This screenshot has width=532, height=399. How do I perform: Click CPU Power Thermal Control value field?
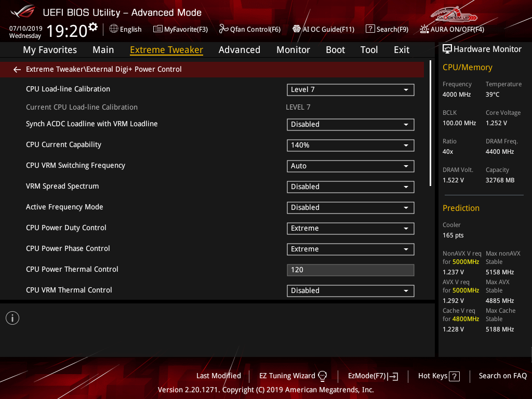[350, 270]
